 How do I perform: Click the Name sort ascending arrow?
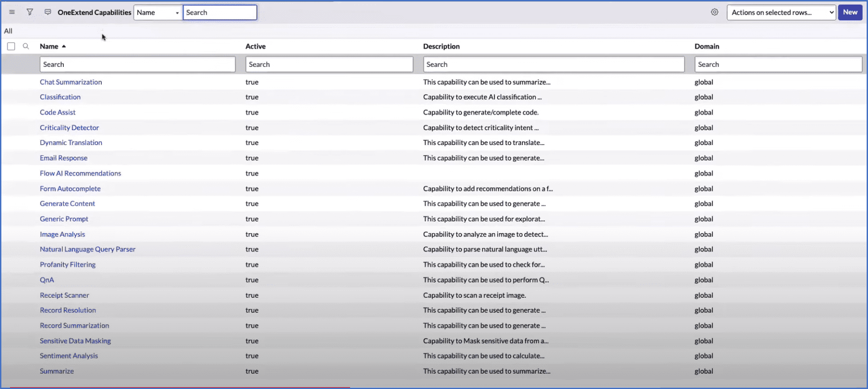point(64,46)
